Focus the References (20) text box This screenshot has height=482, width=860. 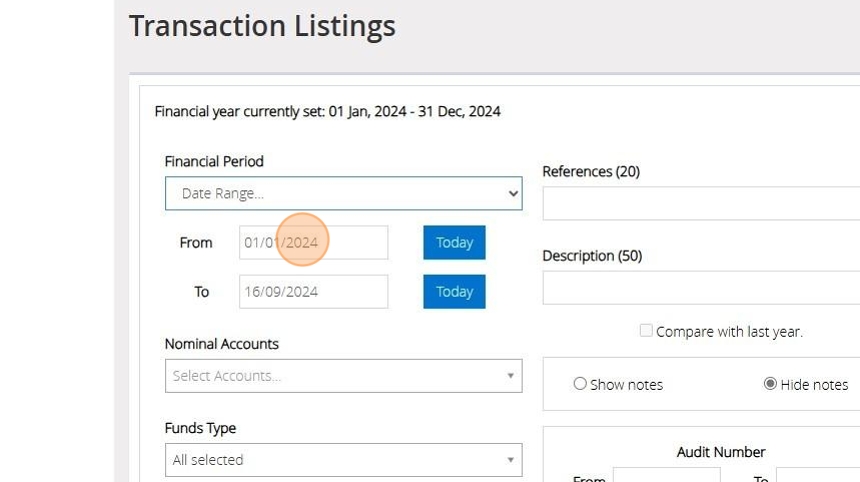click(700, 203)
